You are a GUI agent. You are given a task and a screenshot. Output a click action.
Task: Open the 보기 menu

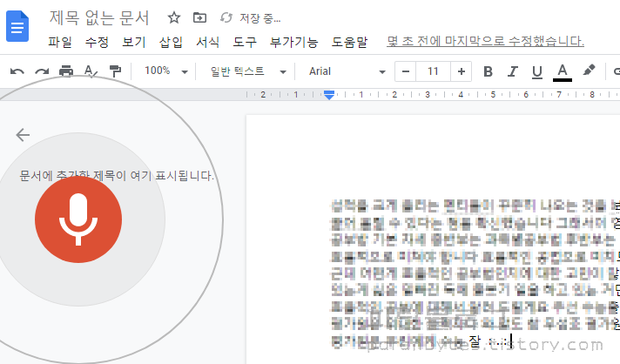(133, 42)
